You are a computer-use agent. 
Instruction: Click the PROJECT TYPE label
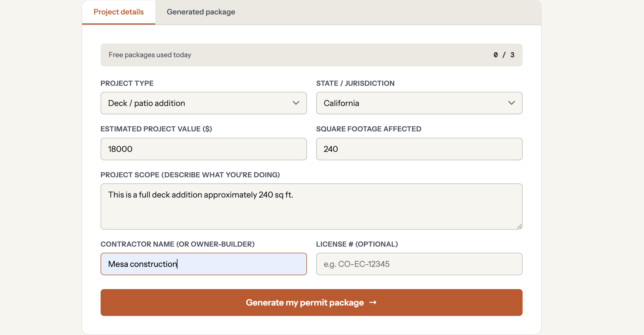[127, 83]
